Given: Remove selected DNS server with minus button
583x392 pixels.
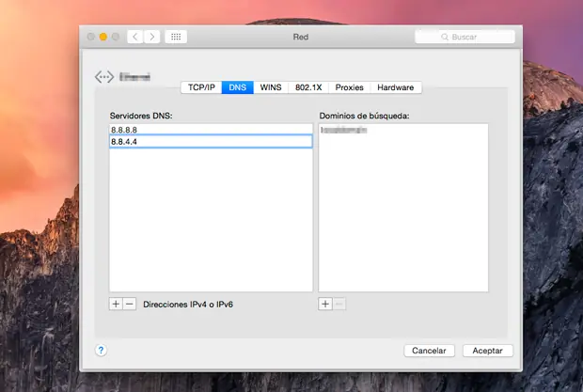Looking at the screenshot, I should pos(130,304).
